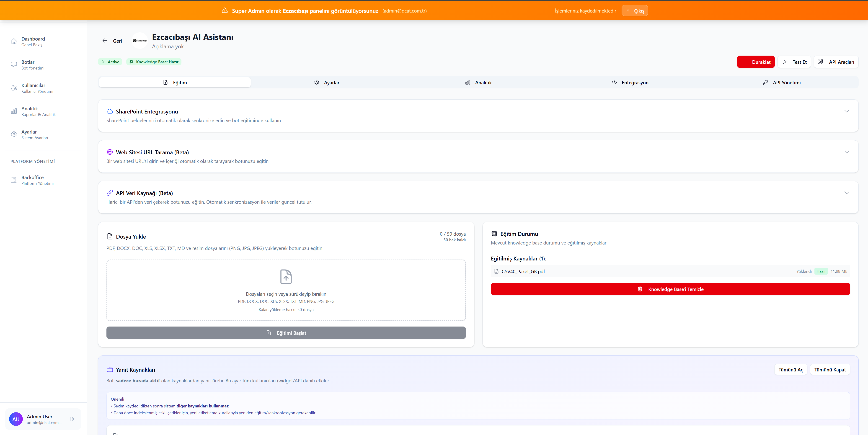Click the file icon beside CSV40_Paket_GB.pdf
868x435 pixels.
[496, 271]
